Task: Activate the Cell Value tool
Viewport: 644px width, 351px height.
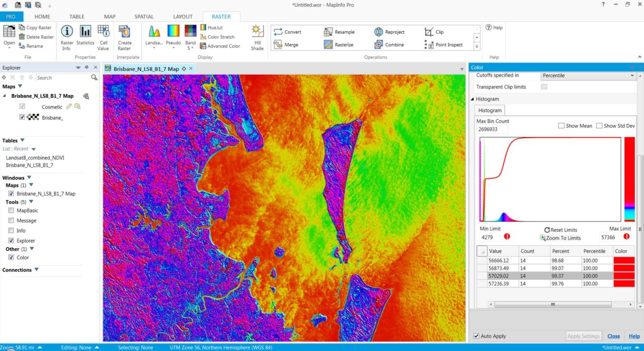Action: [x=103, y=36]
